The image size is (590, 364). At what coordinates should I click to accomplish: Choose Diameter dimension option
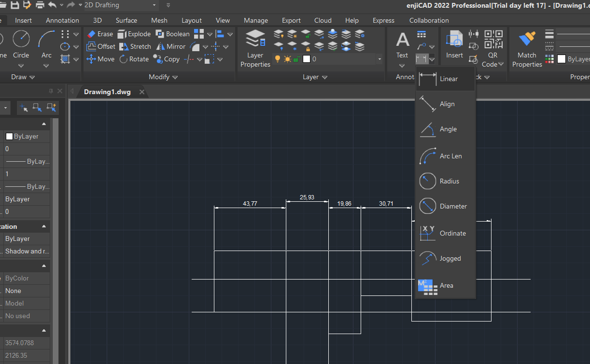click(x=446, y=206)
